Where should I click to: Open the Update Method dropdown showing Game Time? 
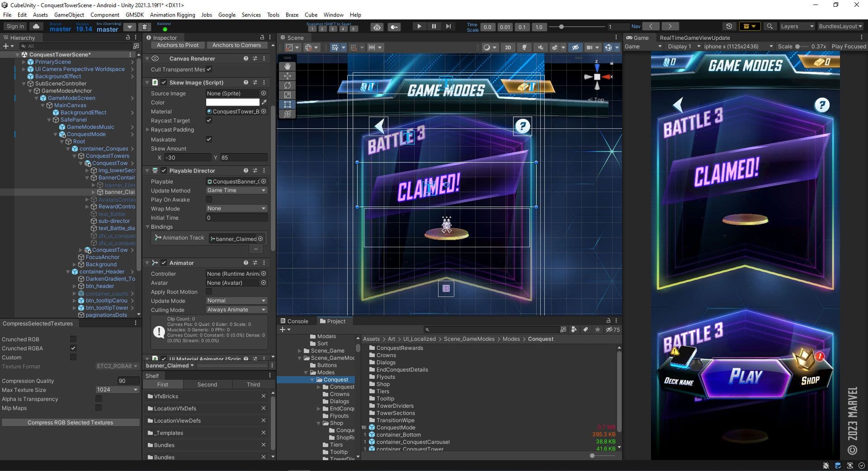(x=236, y=190)
